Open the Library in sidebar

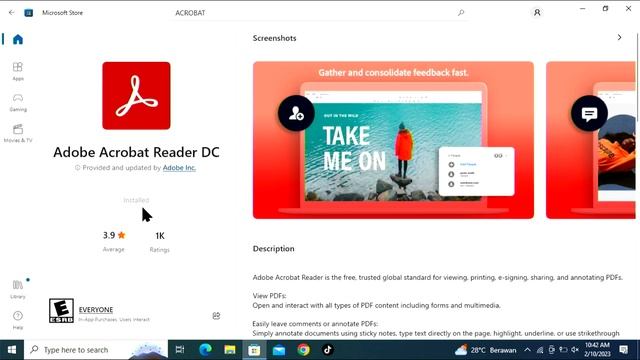18,289
